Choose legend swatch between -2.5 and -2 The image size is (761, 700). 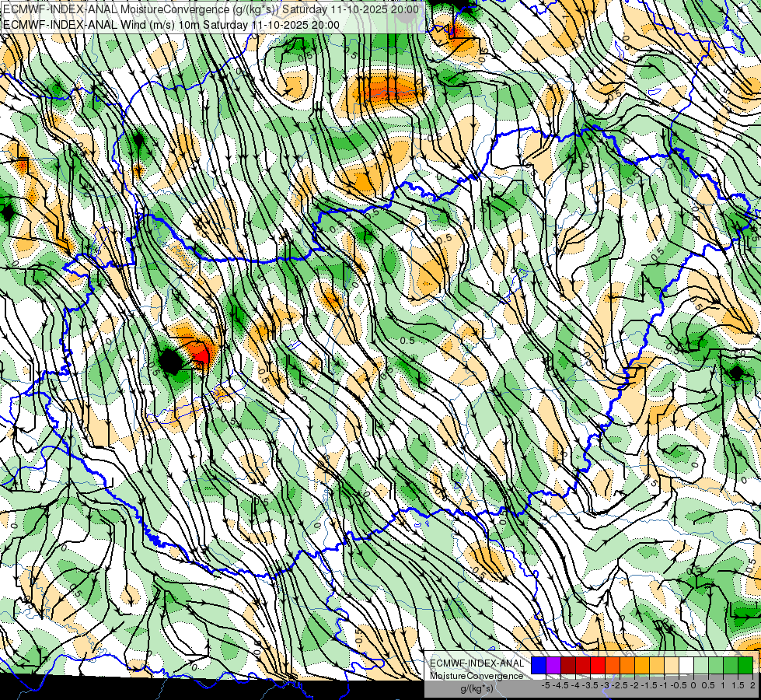pyautogui.click(x=627, y=665)
